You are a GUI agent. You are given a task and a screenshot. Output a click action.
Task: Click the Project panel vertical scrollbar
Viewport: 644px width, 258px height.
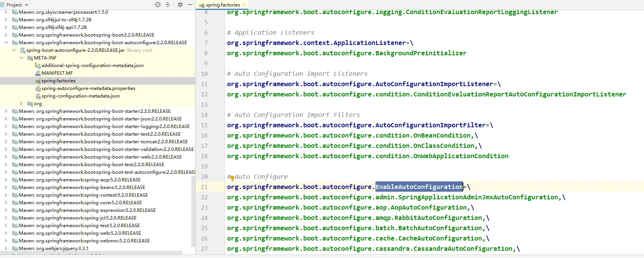(x=193, y=212)
